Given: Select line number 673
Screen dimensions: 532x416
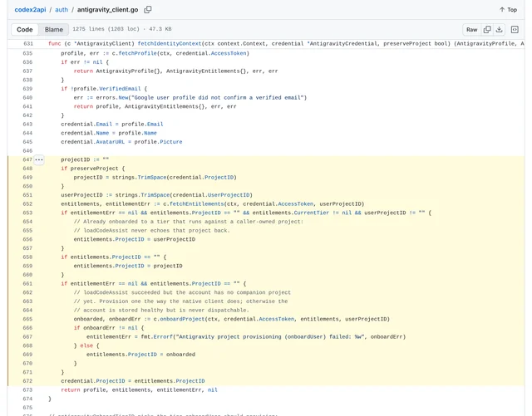Looking at the screenshot, I should coord(27,390).
